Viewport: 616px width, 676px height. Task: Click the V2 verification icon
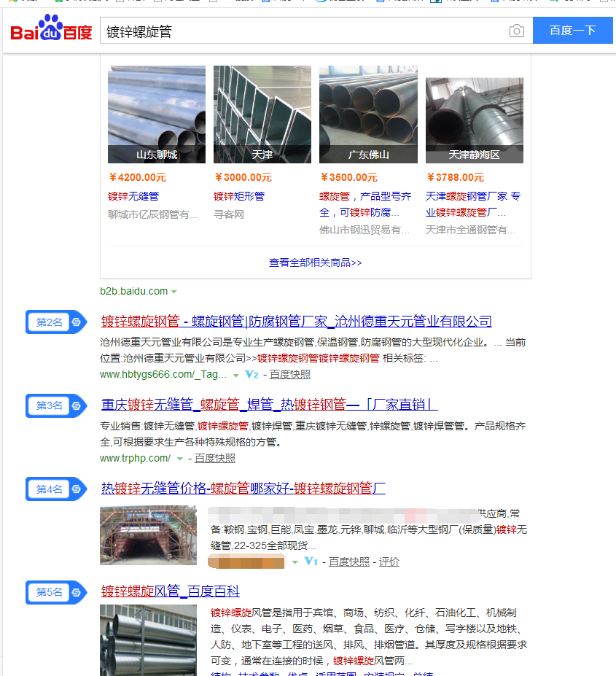click(252, 374)
